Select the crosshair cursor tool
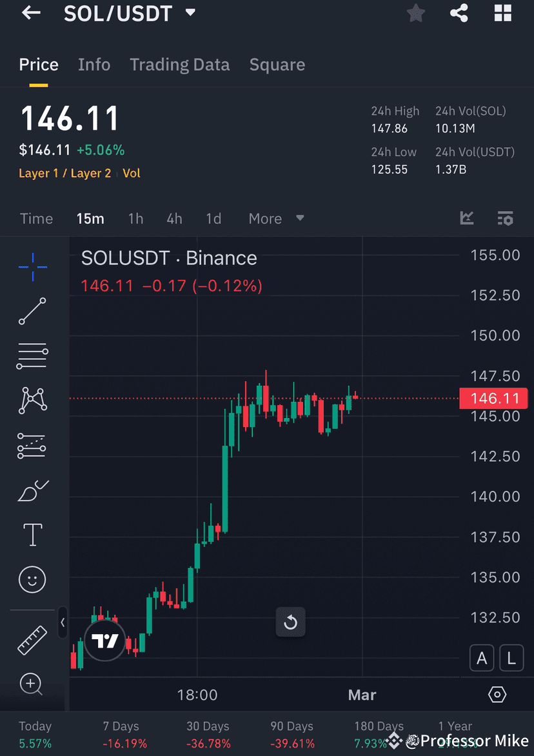 [32, 266]
